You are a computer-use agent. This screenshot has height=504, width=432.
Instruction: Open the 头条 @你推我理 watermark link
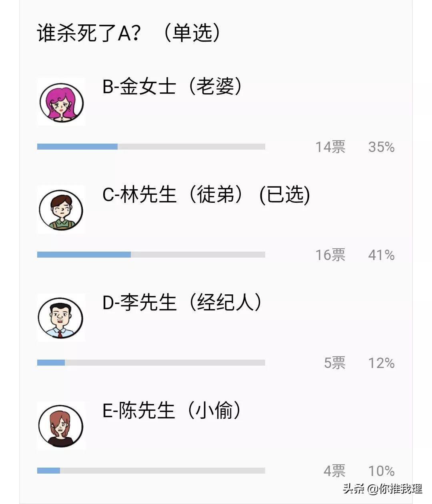tap(382, 488)
